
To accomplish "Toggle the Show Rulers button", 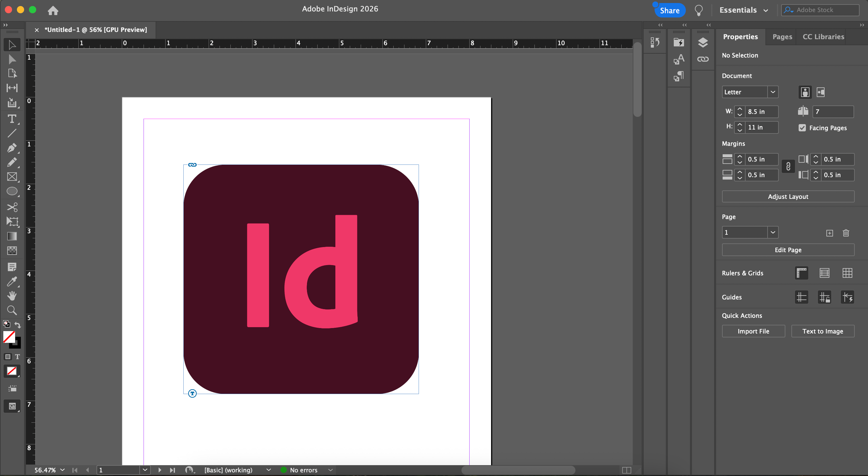I will click(x=802, y=273).
